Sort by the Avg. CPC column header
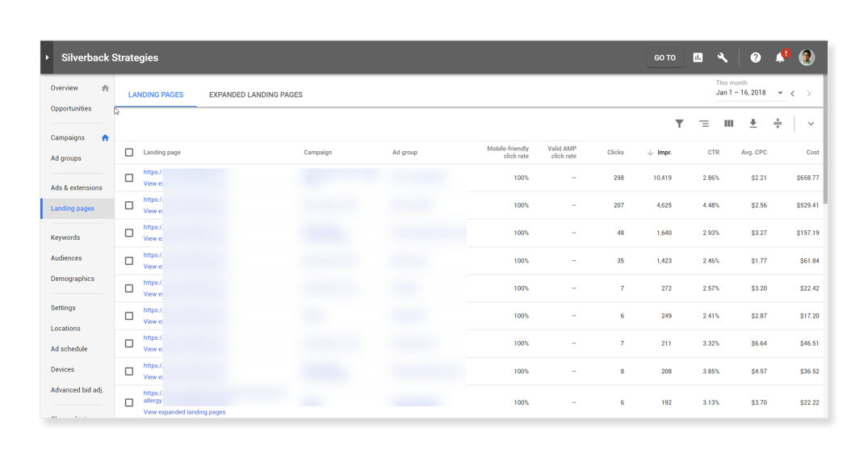868x458 pixels. coord(754,153)
